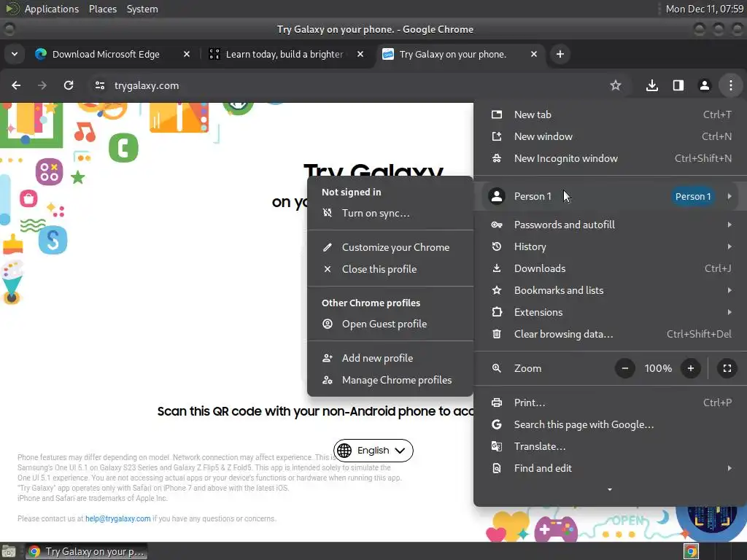Choose Close this profile
This screenshot has width=747, height=560.
coord(390,270)
